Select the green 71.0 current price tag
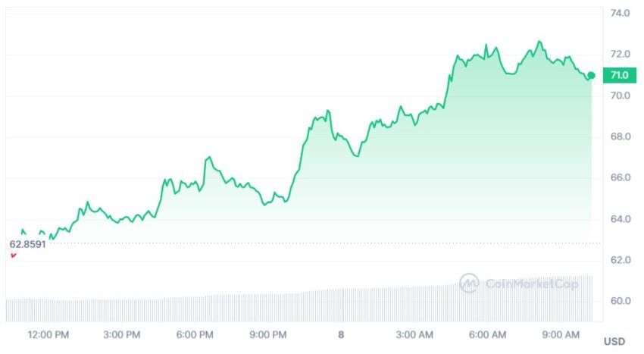Screen dimensions: 644x354 click(x=619, y=75)
